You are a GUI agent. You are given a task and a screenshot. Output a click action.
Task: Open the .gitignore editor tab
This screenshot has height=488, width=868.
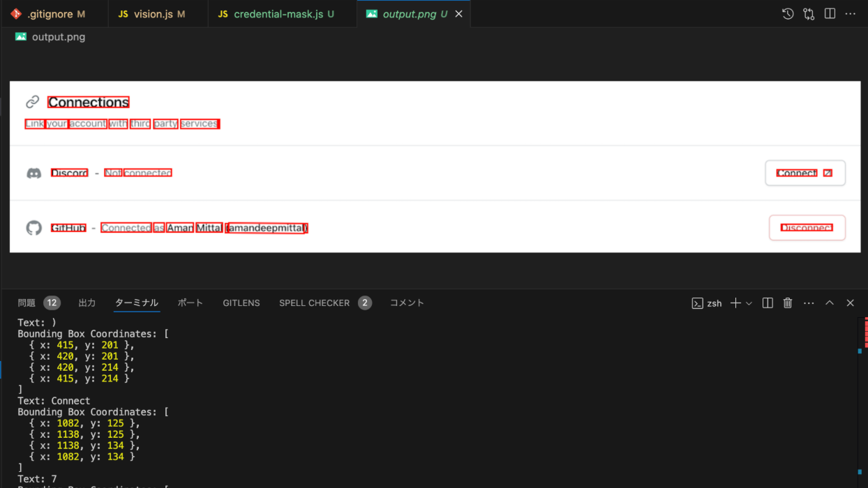click(x=54, y=14)
